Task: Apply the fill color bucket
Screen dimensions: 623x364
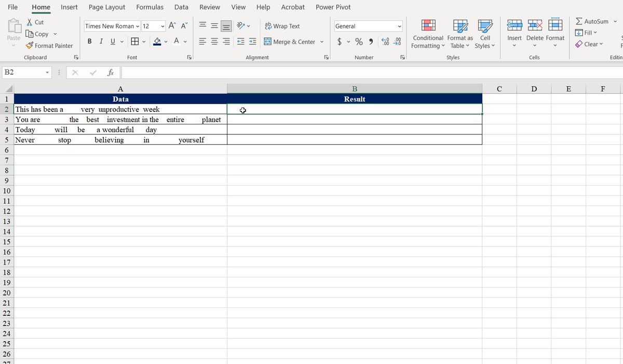Action: point(157,41)
